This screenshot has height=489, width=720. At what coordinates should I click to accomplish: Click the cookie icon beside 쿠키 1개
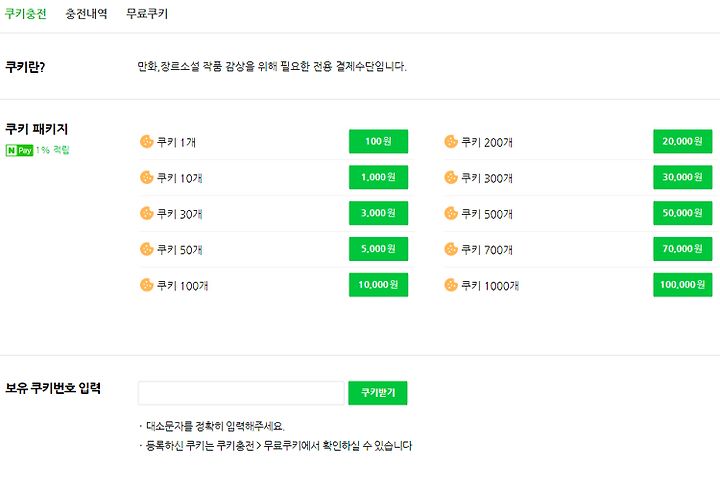[x=146, y=141]
